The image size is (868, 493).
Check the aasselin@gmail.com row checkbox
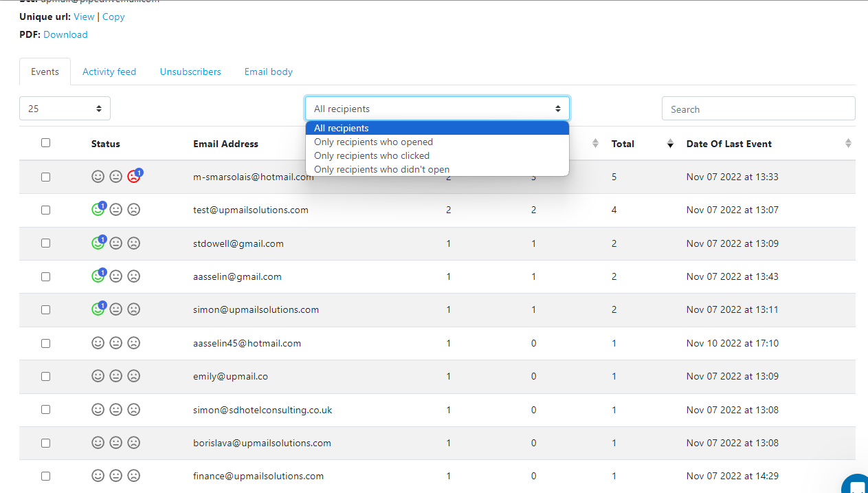45,276
